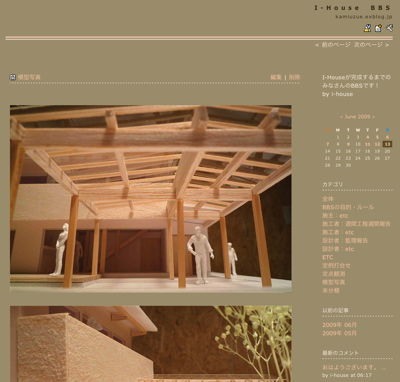Select June 4 in the calendar

(368, 137)
